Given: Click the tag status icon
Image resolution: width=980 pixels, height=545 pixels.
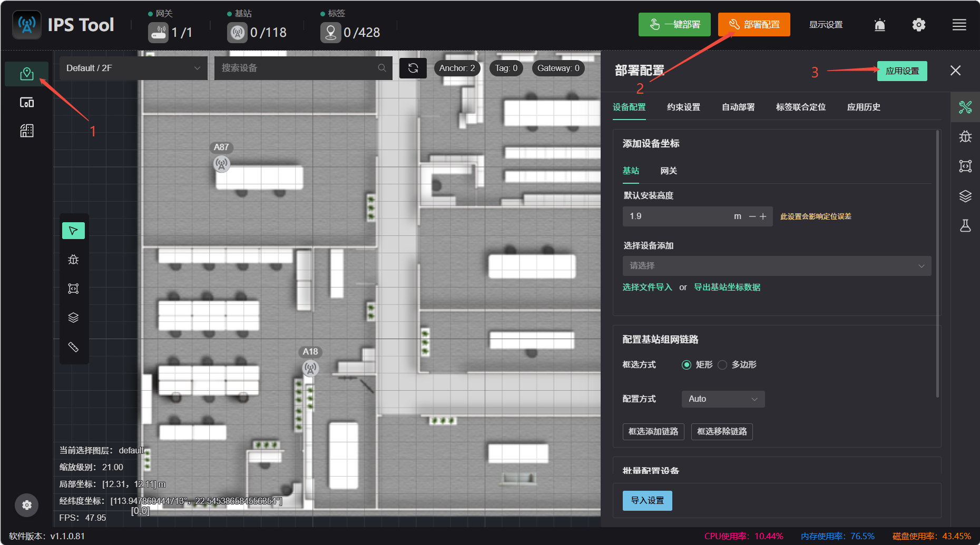Looking at the screenshot, I should (330, 33).
